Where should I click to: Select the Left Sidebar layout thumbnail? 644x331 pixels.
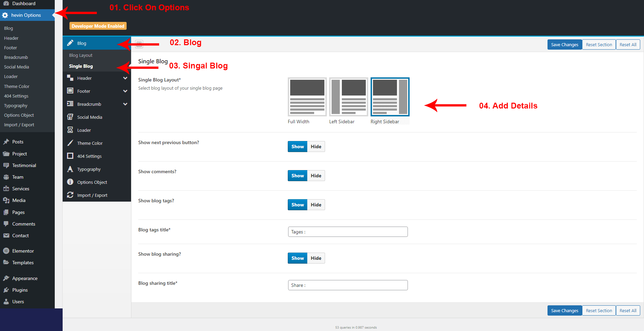coord(348,97)
